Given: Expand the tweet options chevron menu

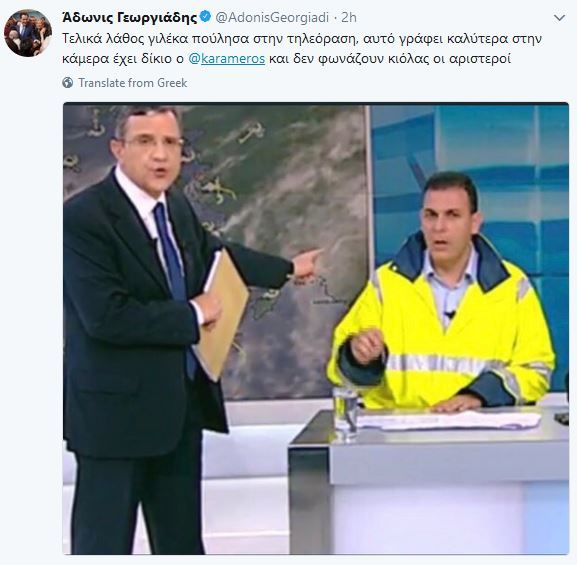Looking at the screenshot, I should click(559, 18).
